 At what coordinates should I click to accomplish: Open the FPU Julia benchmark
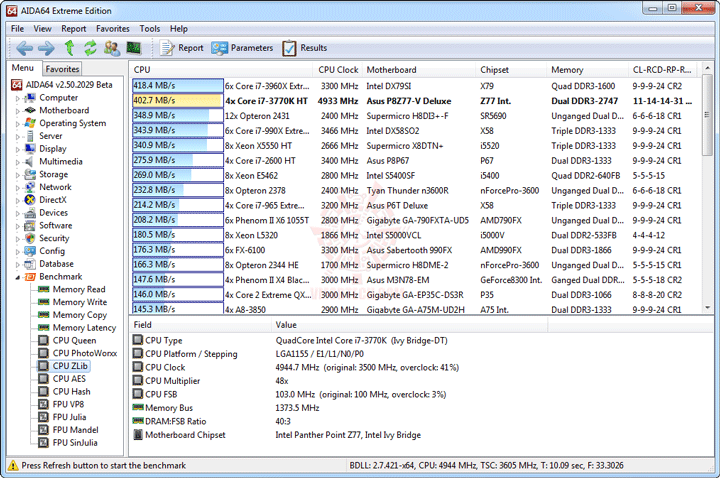coord(62,417)
